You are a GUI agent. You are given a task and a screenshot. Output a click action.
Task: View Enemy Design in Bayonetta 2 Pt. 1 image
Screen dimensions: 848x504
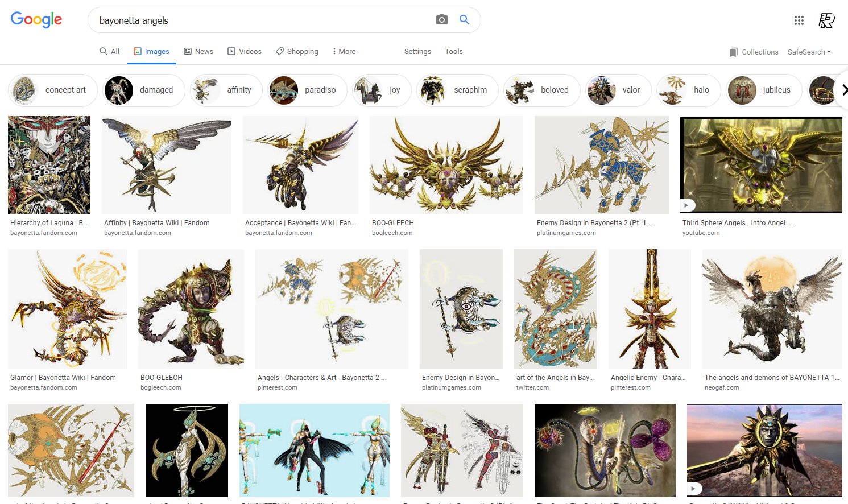click(602, 165)
